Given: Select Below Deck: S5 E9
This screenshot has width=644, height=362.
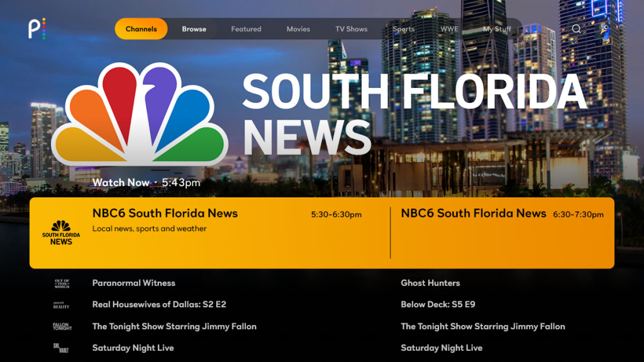Looking at the screenshot, I should (438, 304).
